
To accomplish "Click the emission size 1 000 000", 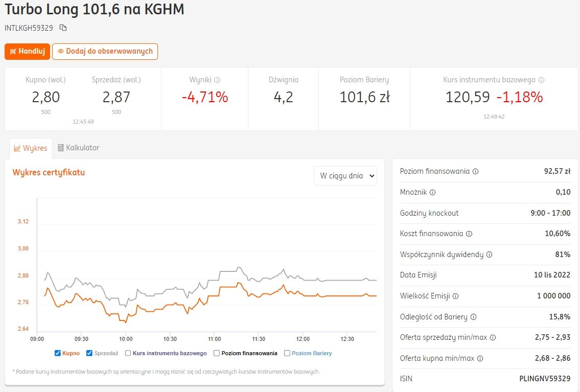I will coord(554,296).
